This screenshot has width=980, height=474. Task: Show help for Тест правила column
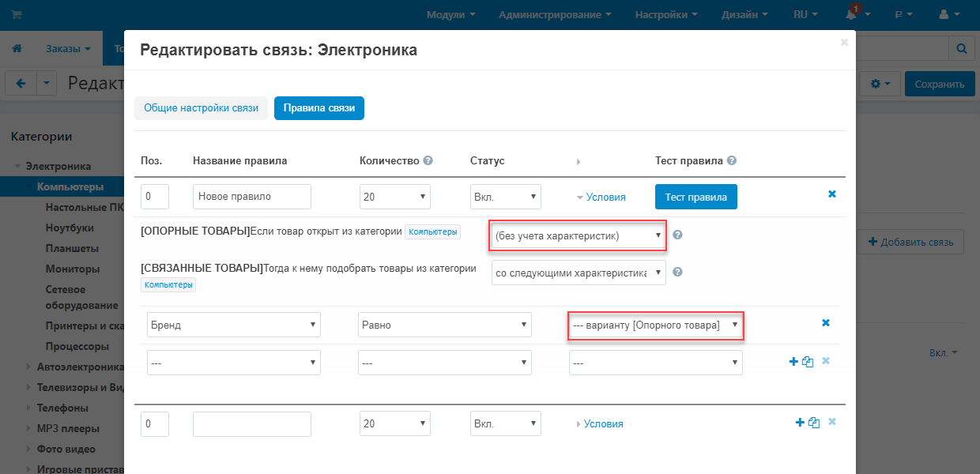pyautogui.click(x=732, y=160)
